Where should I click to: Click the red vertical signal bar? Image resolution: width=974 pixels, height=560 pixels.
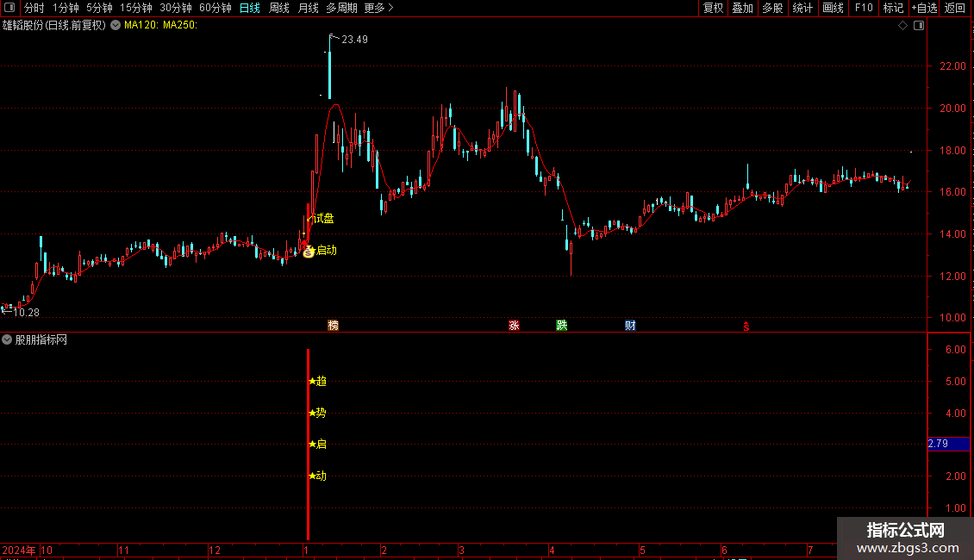tap(308, 444)
